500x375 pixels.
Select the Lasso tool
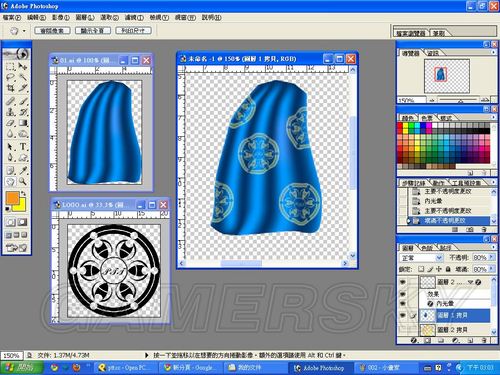[11, 77]
